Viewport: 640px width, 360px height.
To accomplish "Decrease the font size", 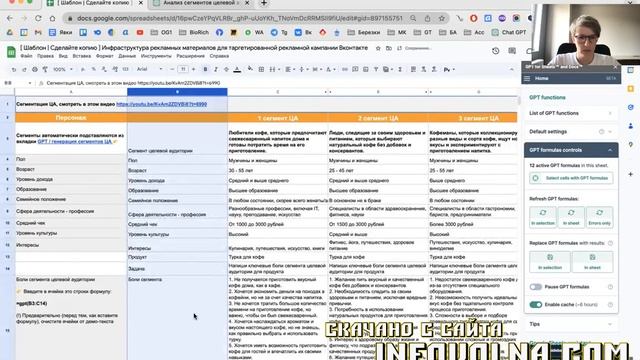I will coord(172,69).
